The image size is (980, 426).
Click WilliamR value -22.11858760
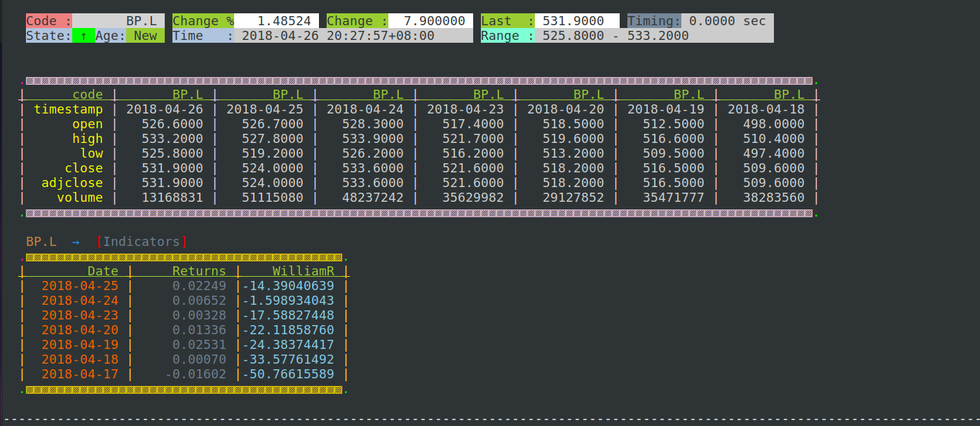(288, 330)
